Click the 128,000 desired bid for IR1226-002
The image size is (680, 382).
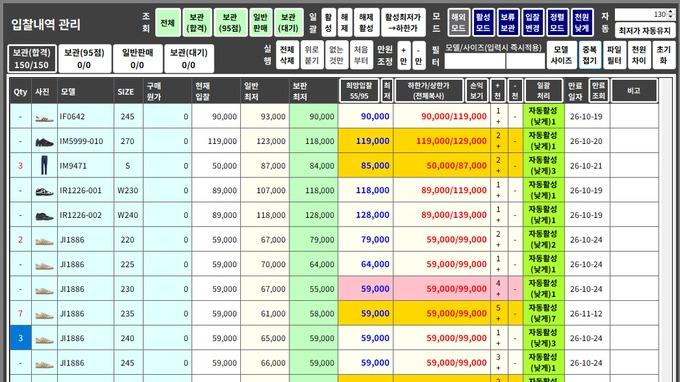[366, 215]
